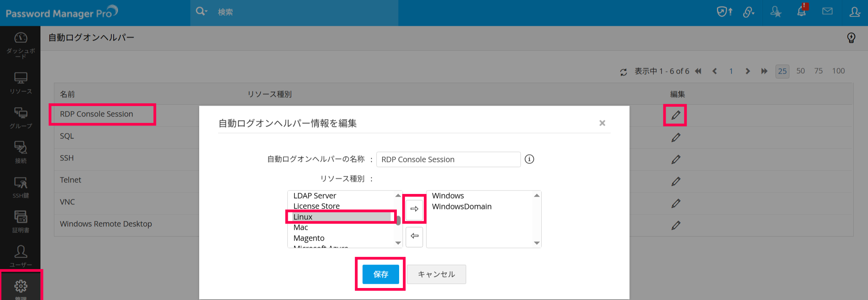The image size is (868, 300).
Task: Click the info icon beside helper name field
Action: tap(529, 159)
